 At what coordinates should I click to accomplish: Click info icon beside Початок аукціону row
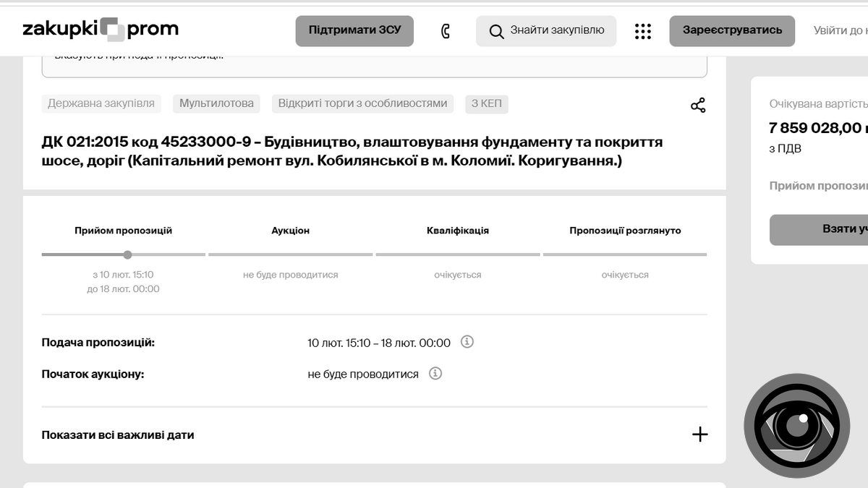(435, 374)
